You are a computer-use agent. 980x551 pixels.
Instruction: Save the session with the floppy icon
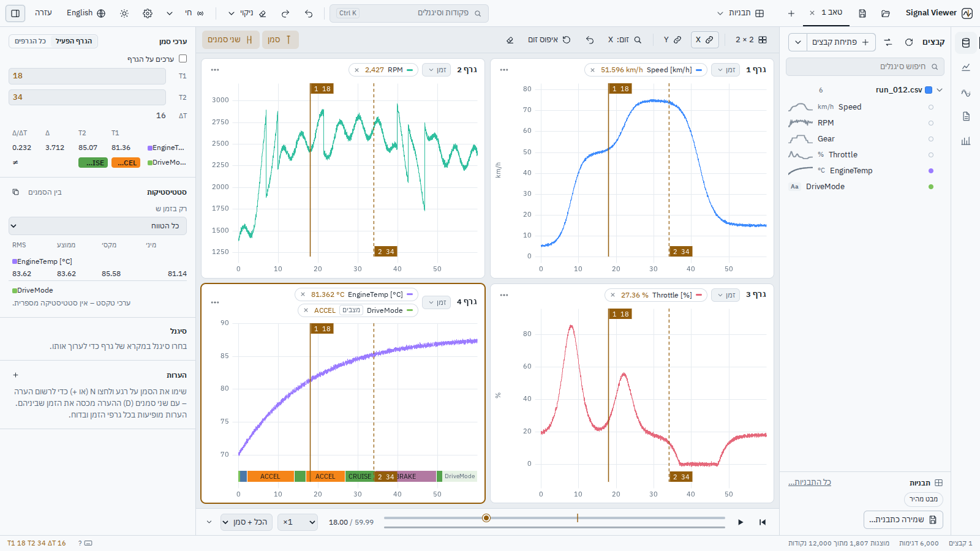point(862,13)
